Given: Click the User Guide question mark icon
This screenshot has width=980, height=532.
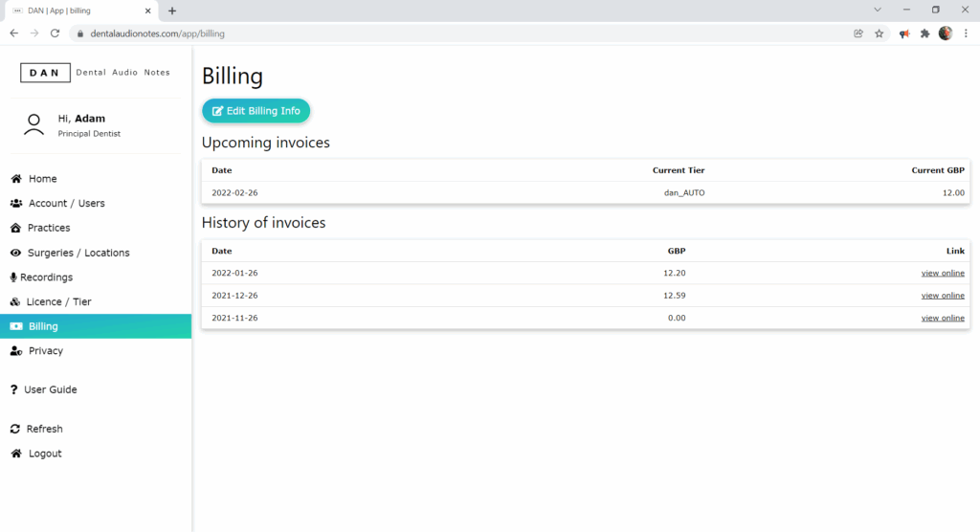Looking at the screenshot, I should pyautogui.click(x=14, y=390).
